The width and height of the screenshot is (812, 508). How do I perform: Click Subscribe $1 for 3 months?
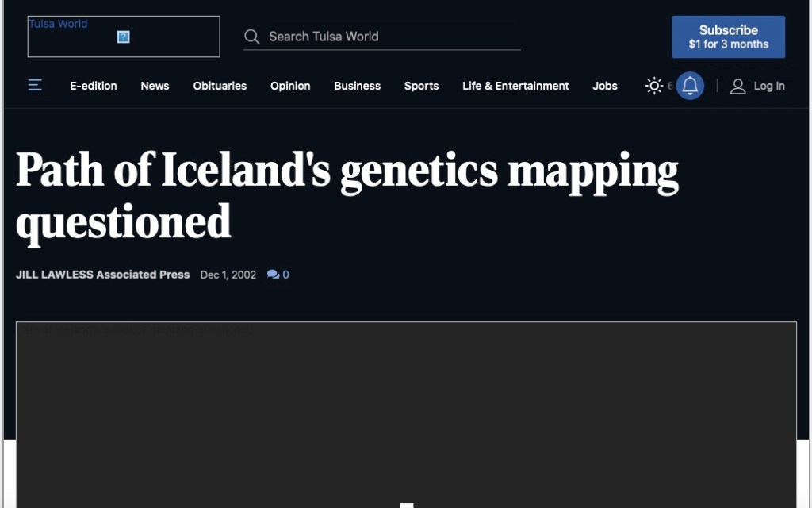coord(728,37)
